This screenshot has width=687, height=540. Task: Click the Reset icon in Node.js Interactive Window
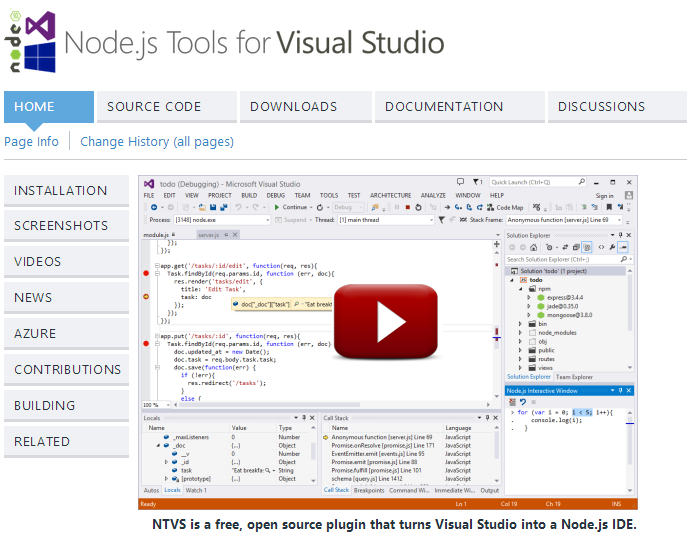pos(523,401)
